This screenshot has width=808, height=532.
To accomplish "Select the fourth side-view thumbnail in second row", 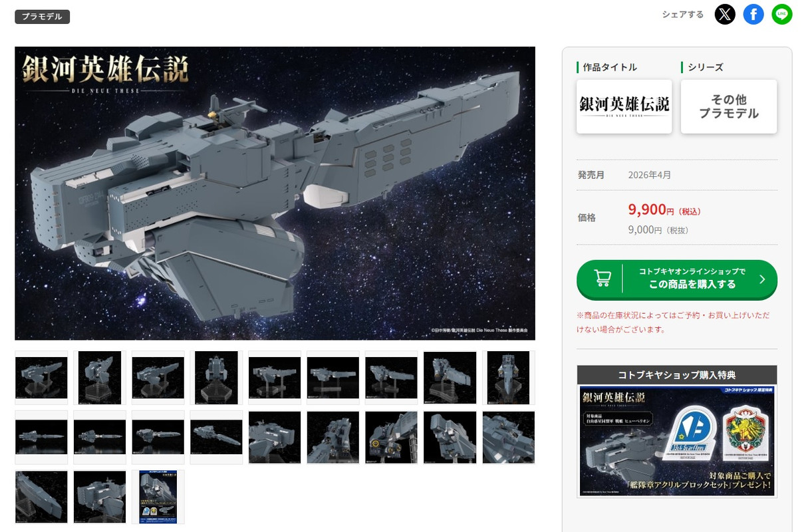I will point(216,437).
